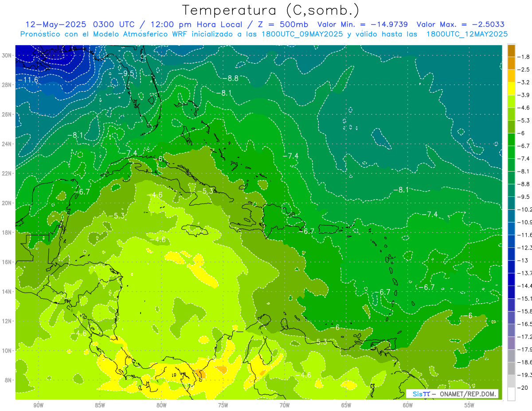This screenshot has height=411, width=532.
Task: Click the 80W longitude axis label
Action: 161,405
